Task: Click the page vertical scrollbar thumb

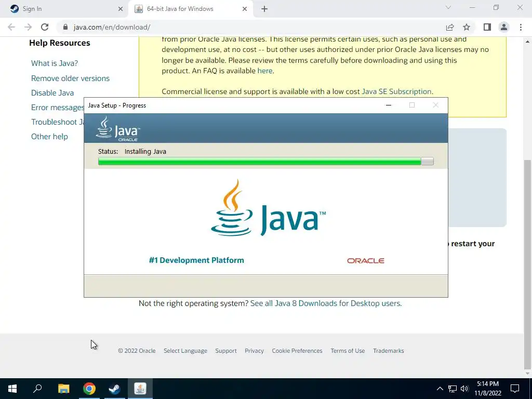Action: pyautogui.click(x=527, y=264)
